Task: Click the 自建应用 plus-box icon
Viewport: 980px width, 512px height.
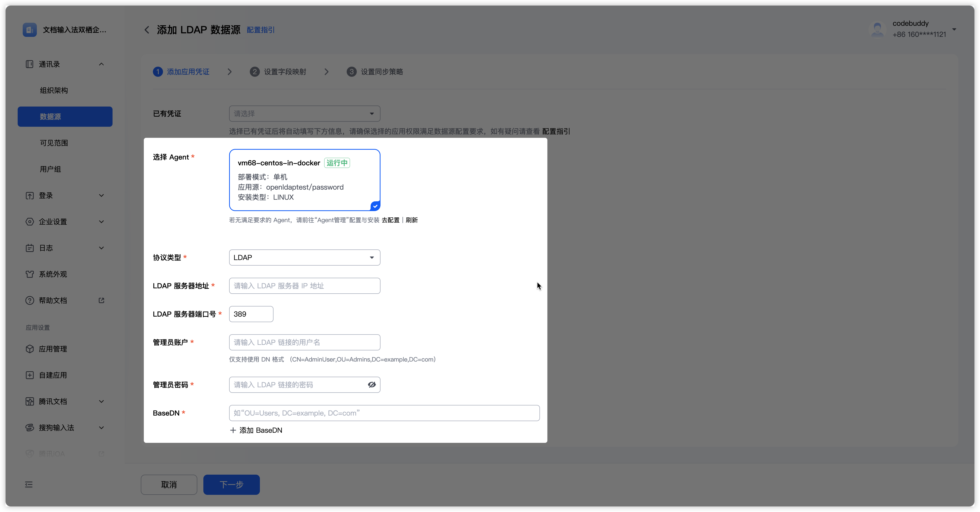Action: pos(30,375)
